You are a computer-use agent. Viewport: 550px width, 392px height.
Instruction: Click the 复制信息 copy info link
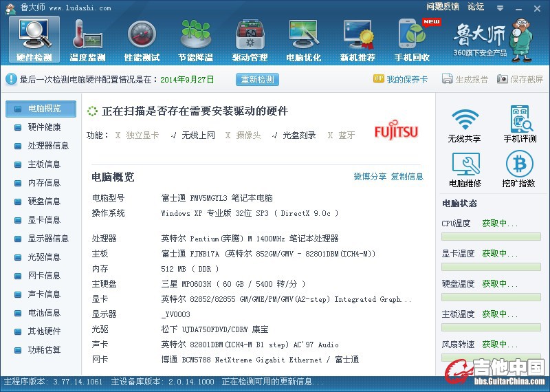pyautogui.click(x=407, y=177)
